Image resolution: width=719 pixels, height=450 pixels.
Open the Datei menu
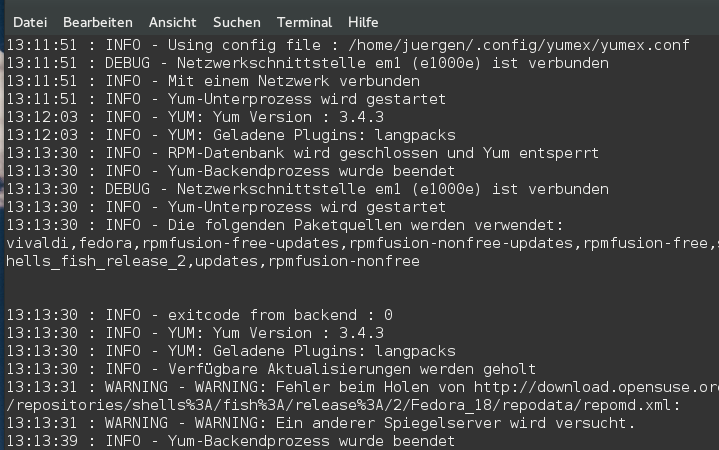[x=30, y=22]
